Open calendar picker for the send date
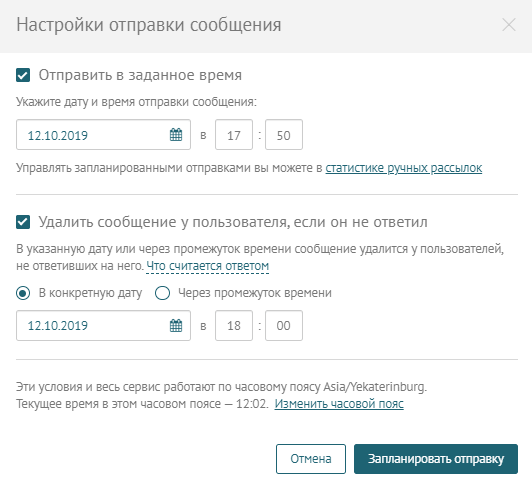This screenshot has height=488, width=532. click(x=176, y=135)
